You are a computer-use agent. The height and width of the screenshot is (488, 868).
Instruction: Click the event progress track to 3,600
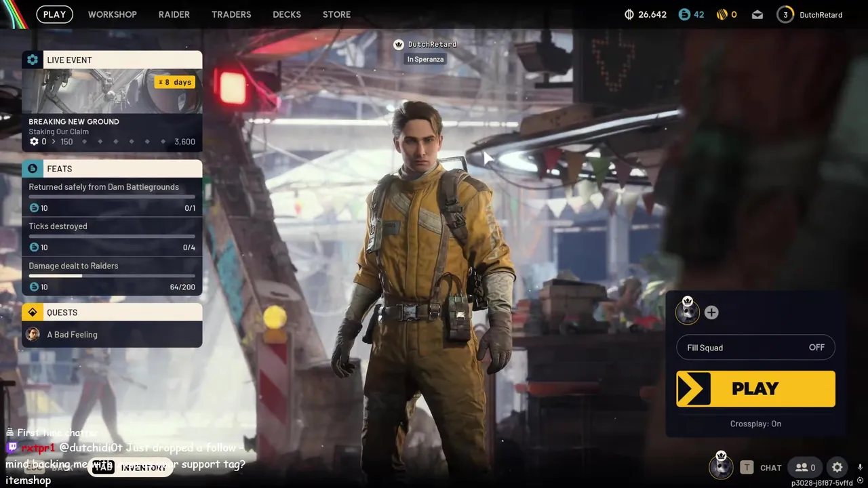point(112,142)
